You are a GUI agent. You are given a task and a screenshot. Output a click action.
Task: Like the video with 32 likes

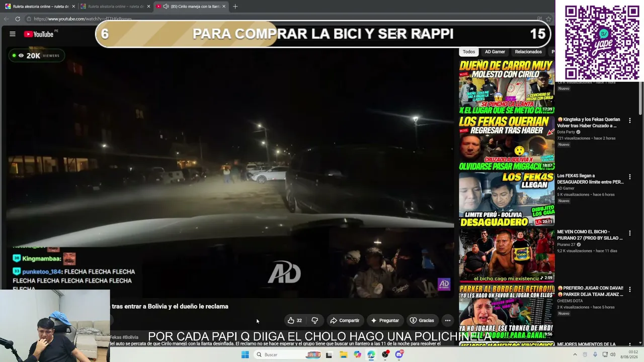pyautogui.click(x=295, y=320)
